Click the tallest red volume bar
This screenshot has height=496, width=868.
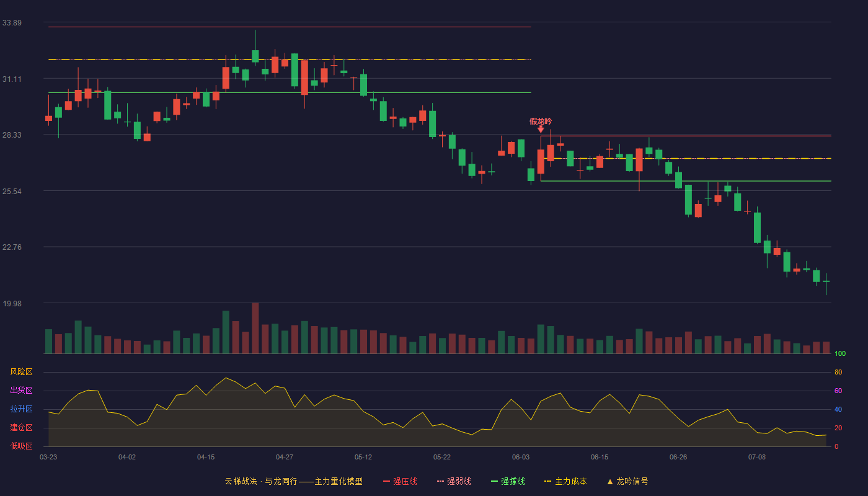click(255, 328)
